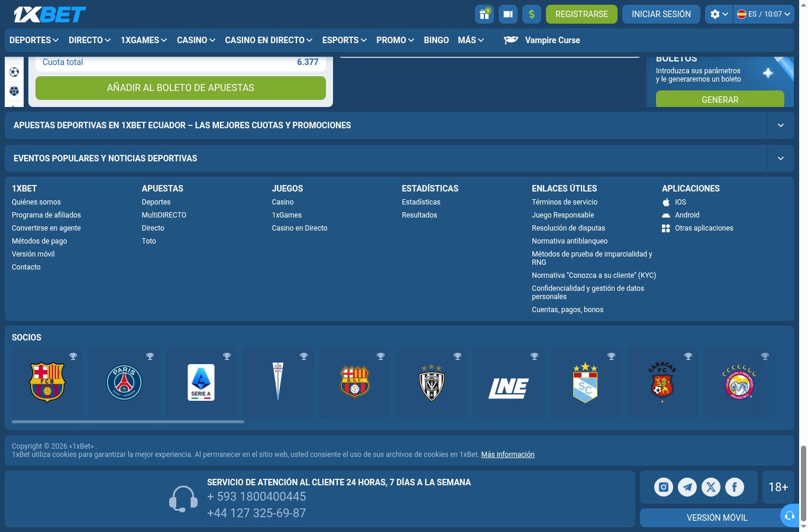Screen dimensions: 808x532
Task: Click the Instagram social icon
Action: [x=664, y=487]
